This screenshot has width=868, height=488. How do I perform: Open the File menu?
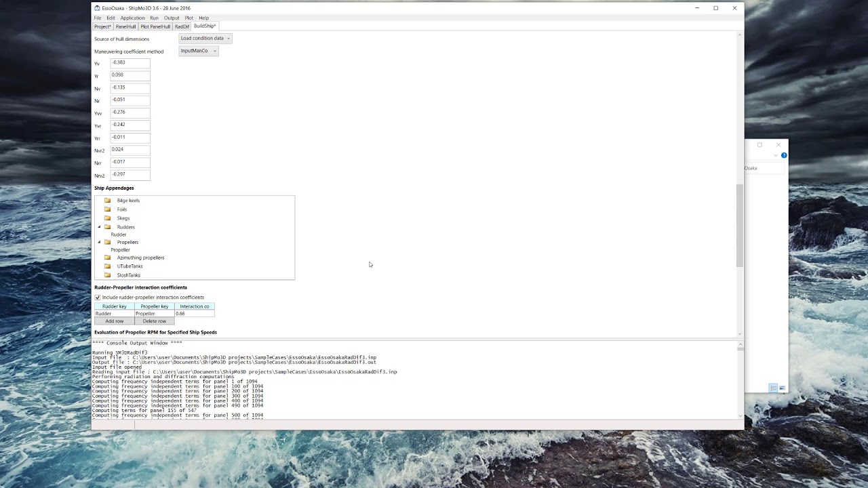point(98,18)
